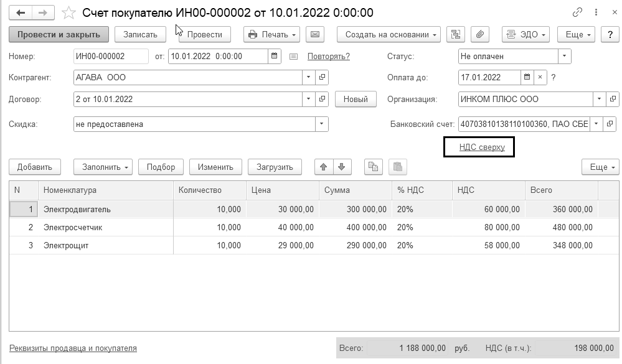
Task: Click the НДС сверху link
Action: click(x=478, y=147)
